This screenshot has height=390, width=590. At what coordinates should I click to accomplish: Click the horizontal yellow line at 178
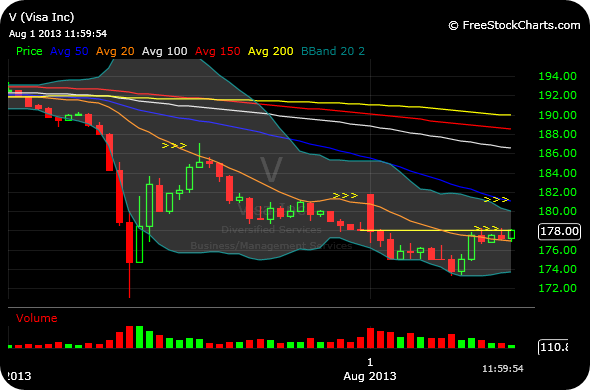pyautogui.click(x=436, y=230)
